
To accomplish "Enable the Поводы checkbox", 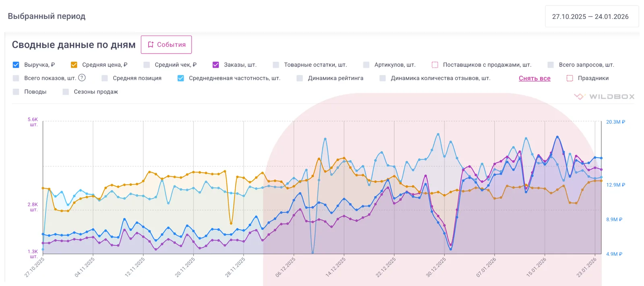I will click(x=16, y=92).
